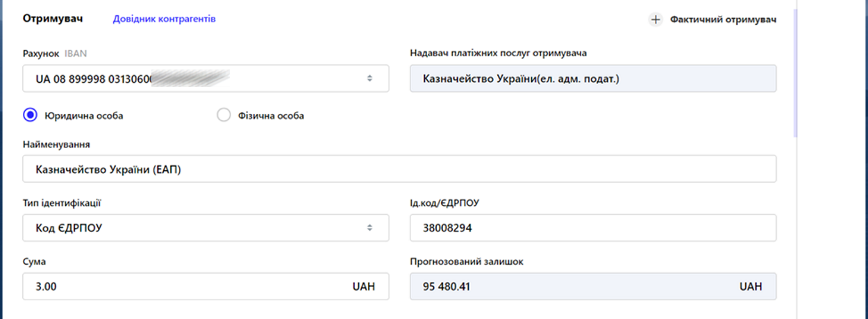
Task: Click the UAH label in Сума field
Action: click(364, 286)
